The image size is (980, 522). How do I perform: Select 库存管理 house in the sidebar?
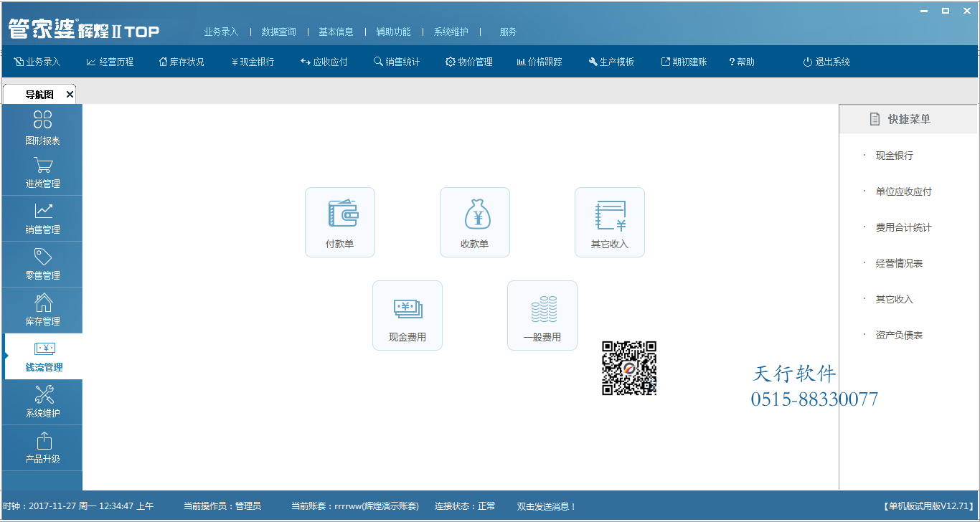click(42, 310)
